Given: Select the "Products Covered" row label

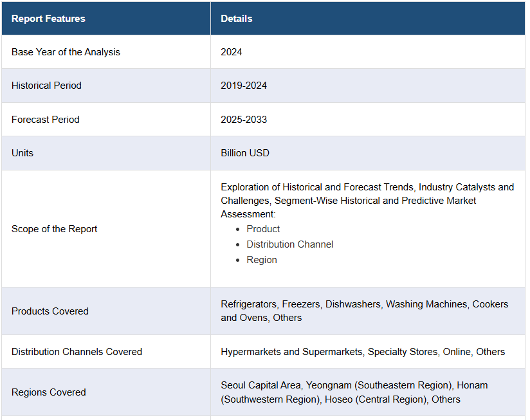Looking at the screenshot, I should [x=50, y=311].
